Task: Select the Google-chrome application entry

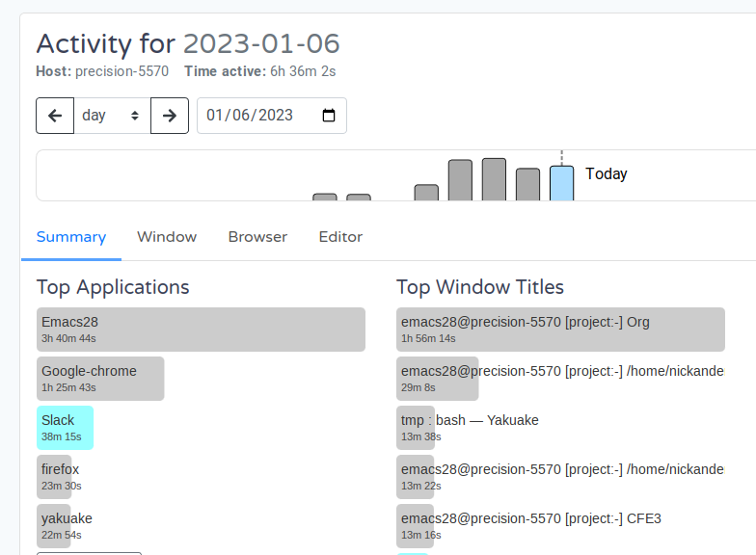Action: click(x=100, y=379)
